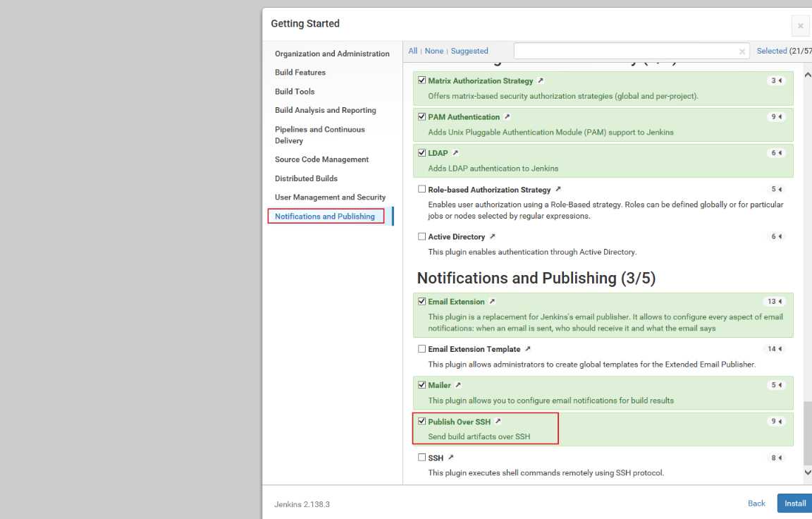This screenshot has width=812, height=519.
Task: Uncheck the Mailer plugin checkbox
Action: coord(422,385)
